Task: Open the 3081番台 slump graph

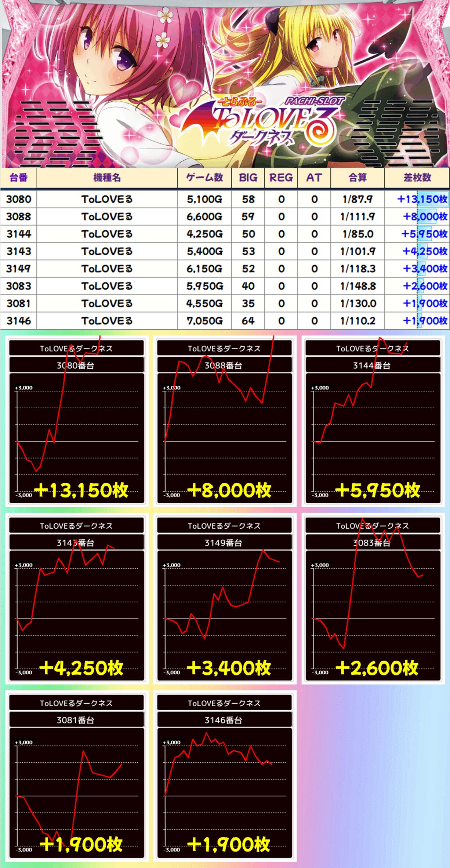Action: pos(76,776)
